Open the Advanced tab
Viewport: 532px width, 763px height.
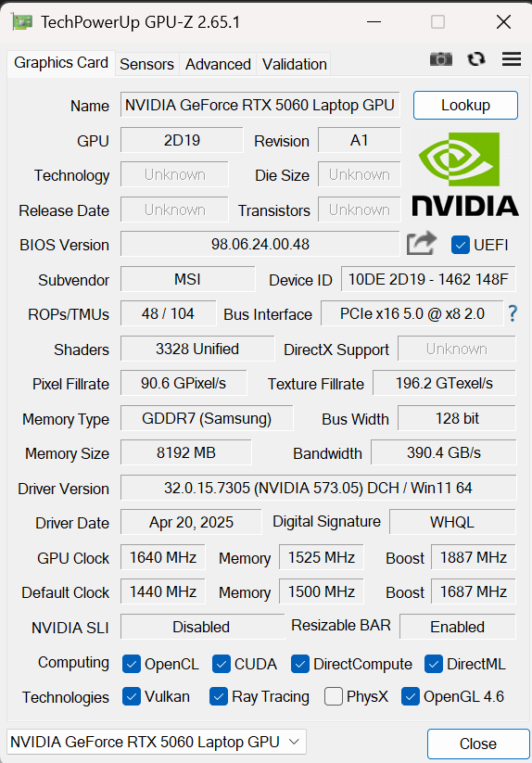pyautogui.click(x=218, y=64)
